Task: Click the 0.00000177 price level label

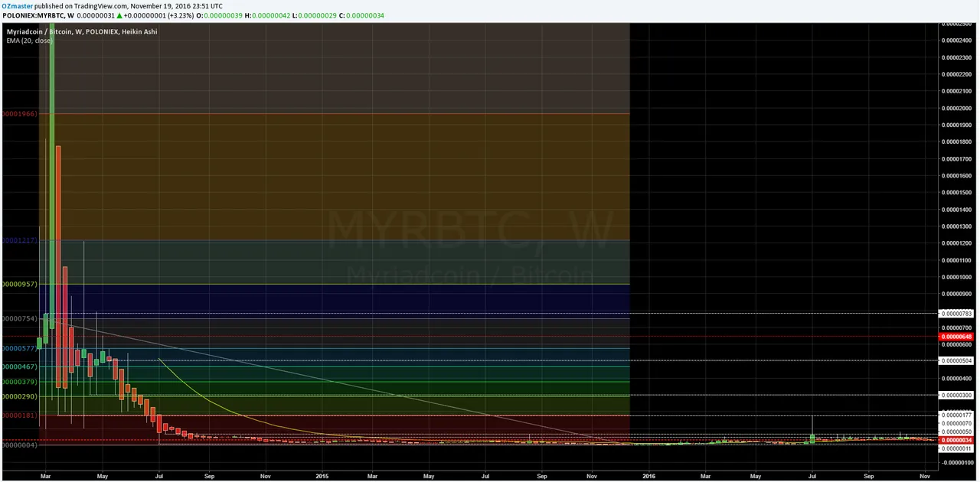Action: coord(957,416)
